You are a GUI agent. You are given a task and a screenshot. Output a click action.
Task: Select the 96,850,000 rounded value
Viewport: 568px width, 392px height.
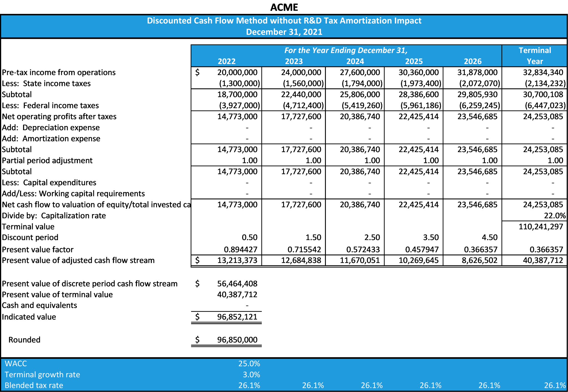click(237, 340)
